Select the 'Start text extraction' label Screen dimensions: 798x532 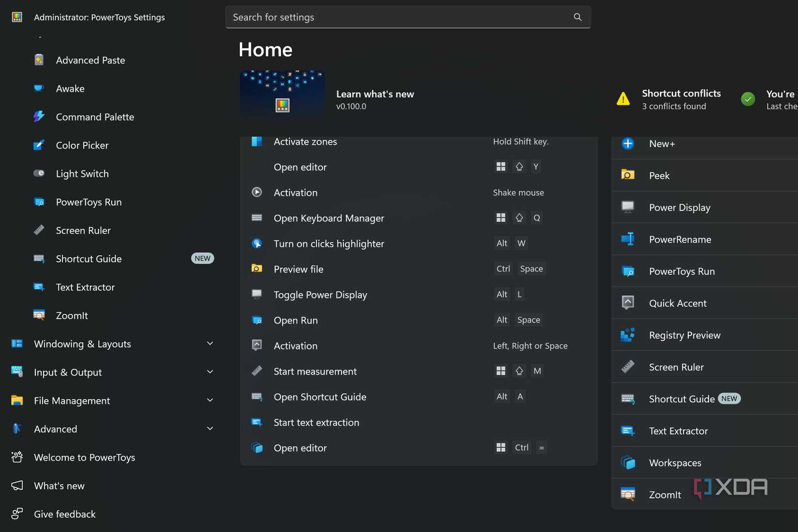pyautogui.click(x=316, y=422)
